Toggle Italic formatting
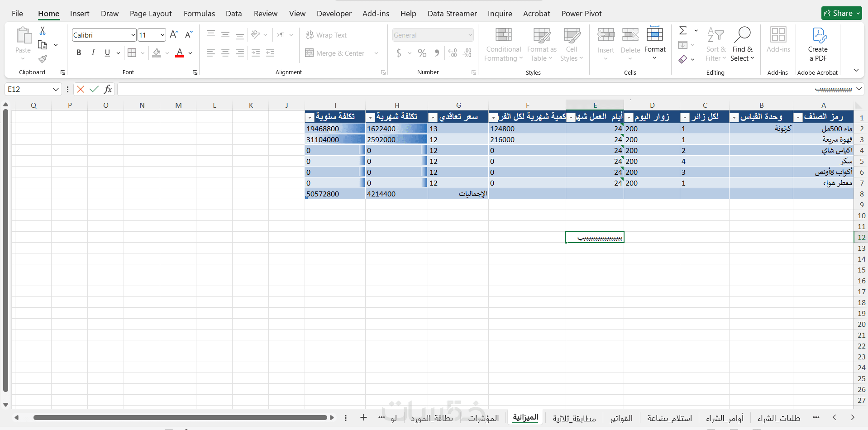The width and height of the screenshot is (868, 430). [93, 53]
